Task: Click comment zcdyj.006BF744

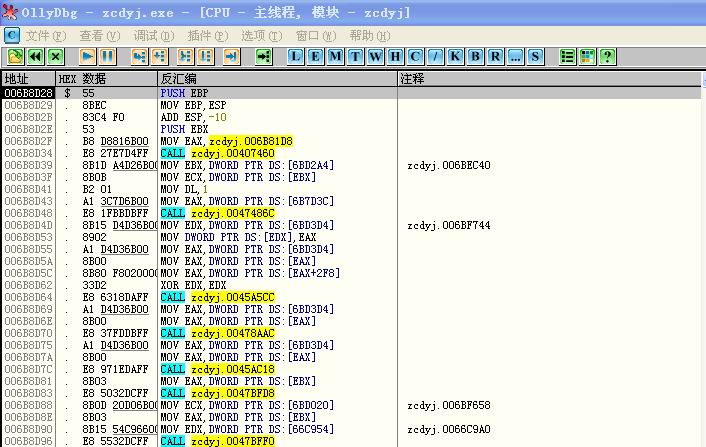Action: tap(448, 226)
